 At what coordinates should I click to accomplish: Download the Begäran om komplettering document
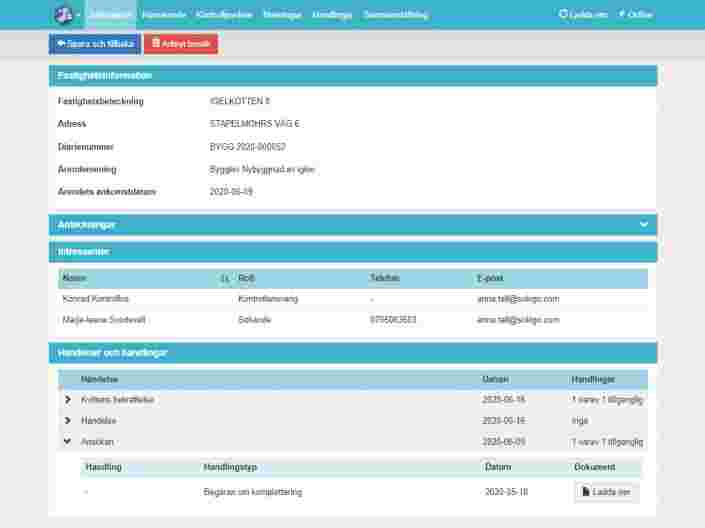[x=607, y=492]
